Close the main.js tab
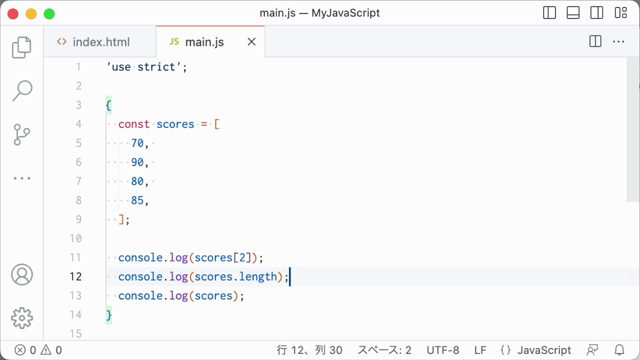640x360 pixels. pos(251,42)
